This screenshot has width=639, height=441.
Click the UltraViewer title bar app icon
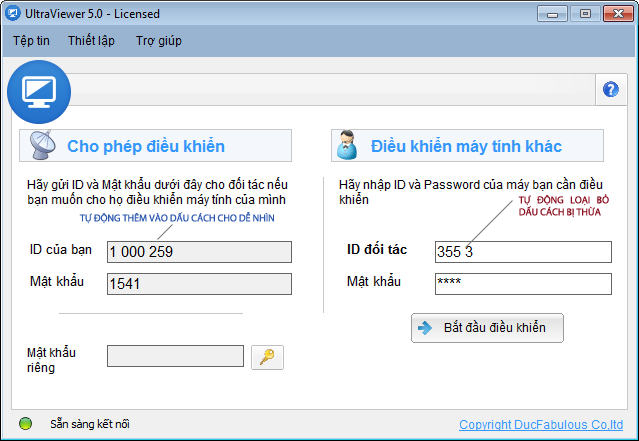pyautogui.click(x=13, y=13)
